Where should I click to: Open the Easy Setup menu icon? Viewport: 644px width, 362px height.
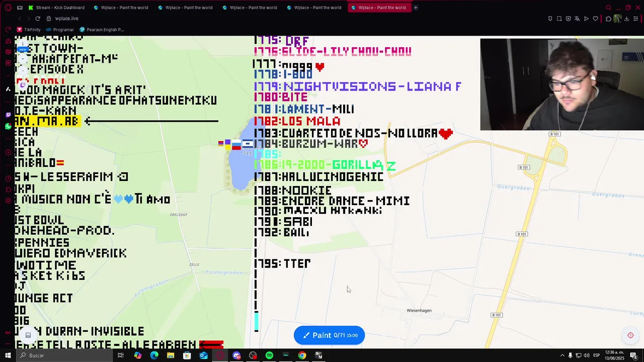[x=636, y=19]
